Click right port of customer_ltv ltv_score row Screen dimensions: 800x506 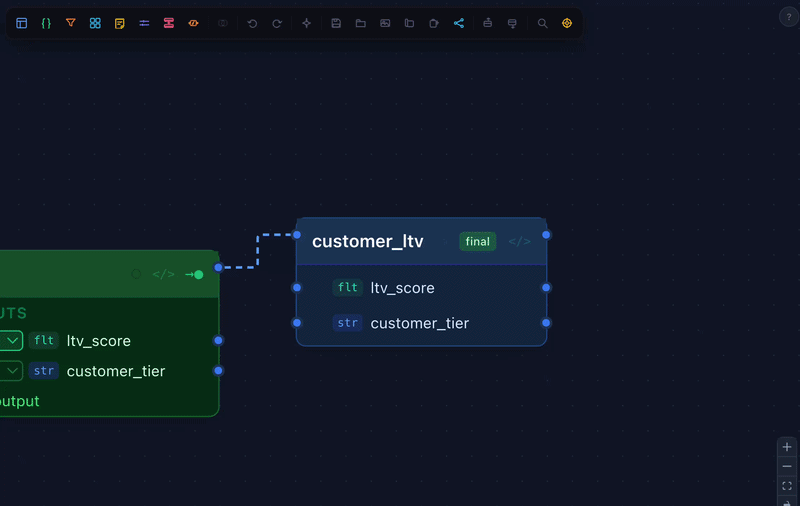pyautogui.click(x=546, y=288)
